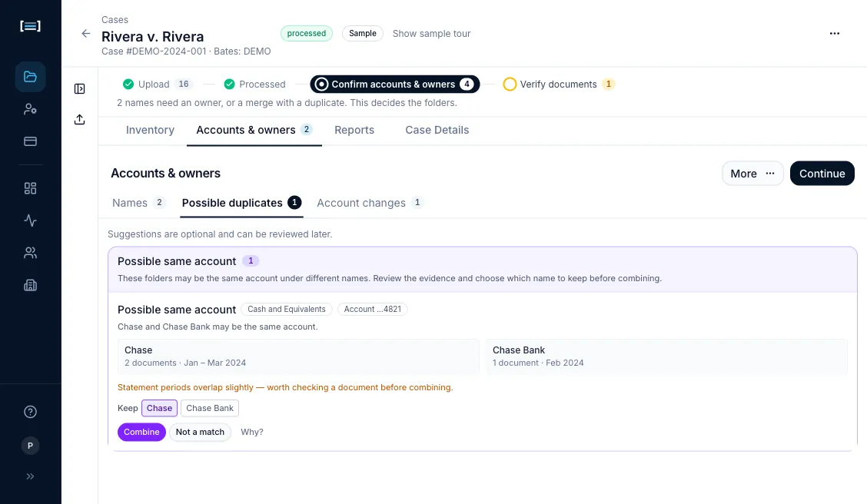867x504 pixels.
Task: Switch to the Names sub-tab
Action: (x=138, y=203)
